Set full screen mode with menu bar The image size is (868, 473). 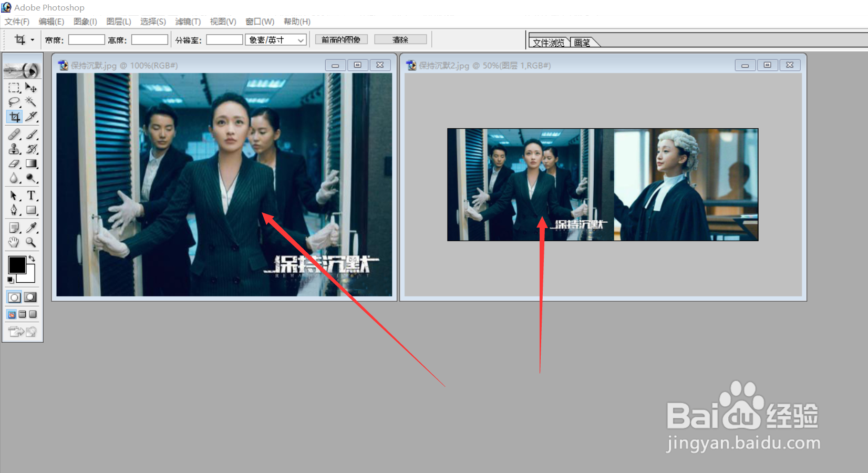click(22, 314)
